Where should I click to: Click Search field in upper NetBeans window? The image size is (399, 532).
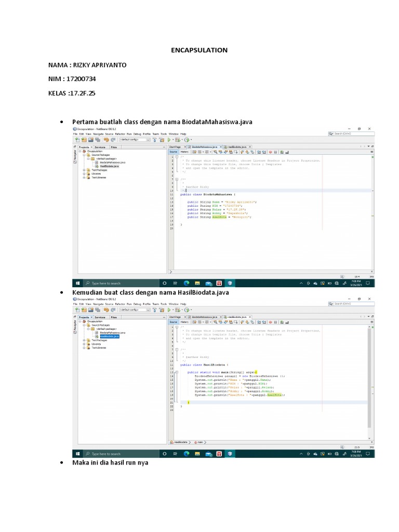click(352, 134)
